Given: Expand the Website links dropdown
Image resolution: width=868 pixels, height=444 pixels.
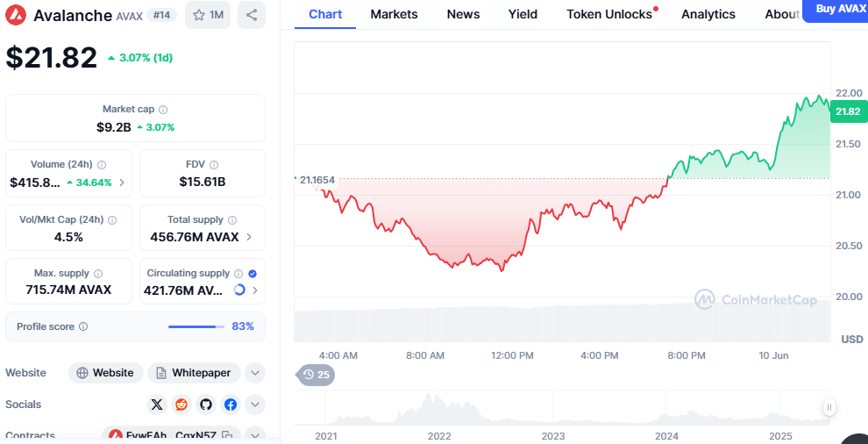Looking at the screenshot, I should tap(254, 373).
